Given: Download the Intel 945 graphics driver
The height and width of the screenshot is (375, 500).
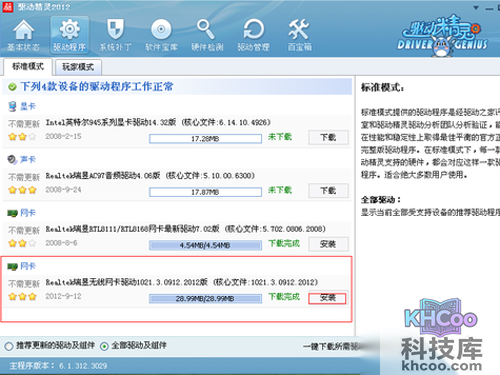Looking at the screenshot, I should click(328, 137).
